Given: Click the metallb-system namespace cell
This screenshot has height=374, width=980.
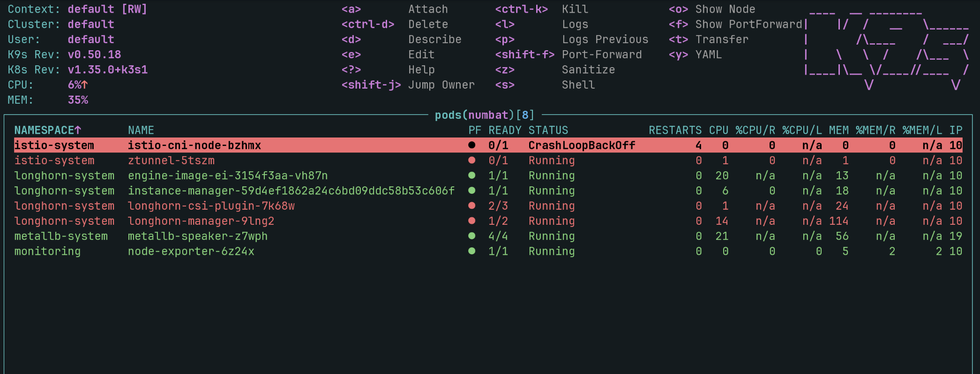Looking at the screenshot, I should (61, 236).
